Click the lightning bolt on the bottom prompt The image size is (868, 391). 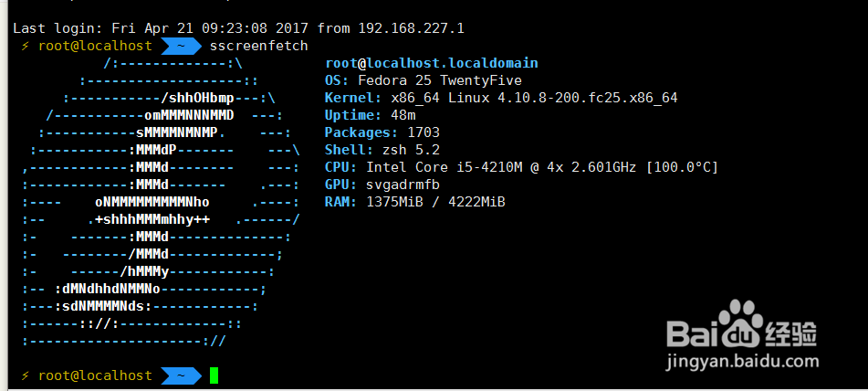point(26,375)
